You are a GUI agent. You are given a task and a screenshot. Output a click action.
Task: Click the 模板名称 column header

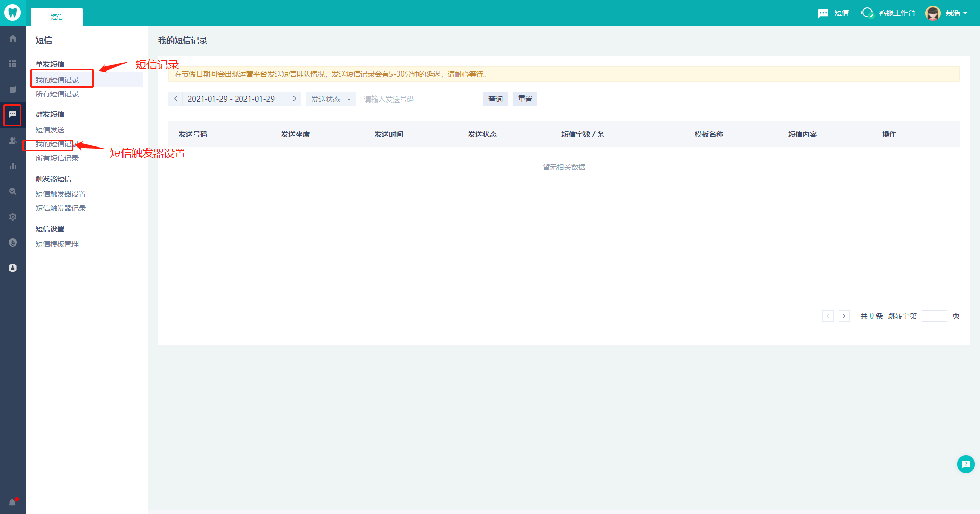coord(709,134)
